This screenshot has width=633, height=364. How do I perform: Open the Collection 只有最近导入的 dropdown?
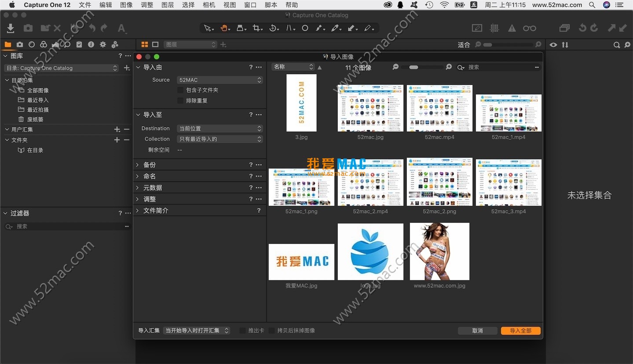pyautogui.click(x=220, y=139)
